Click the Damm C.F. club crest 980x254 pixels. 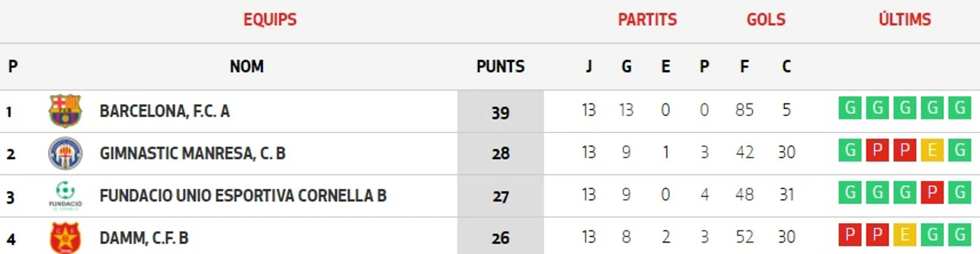click(x=65, y=238)
